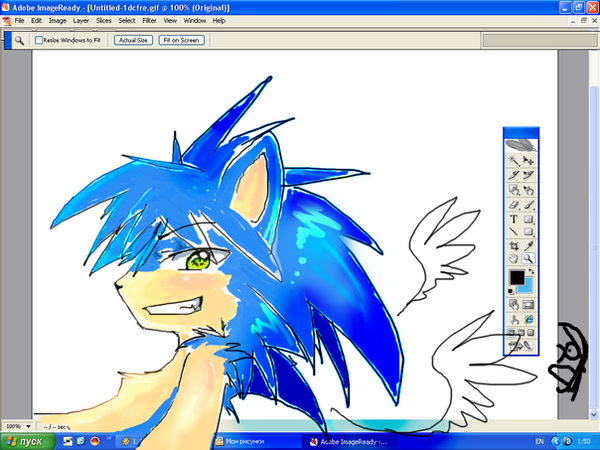Image resolution: width=600 pixels, height=450 pixels.
Task: Toggle image map visibility
Action: [x=514, y=305]
